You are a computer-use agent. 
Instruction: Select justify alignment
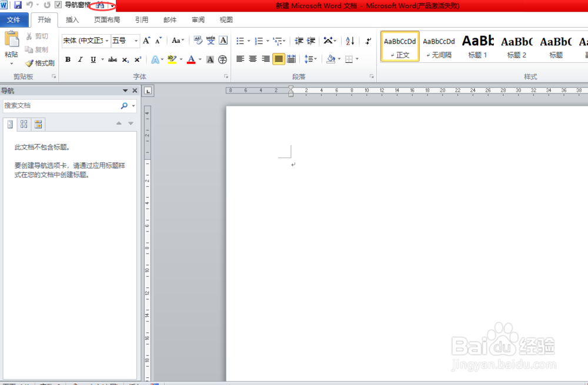tap(279, 59)
